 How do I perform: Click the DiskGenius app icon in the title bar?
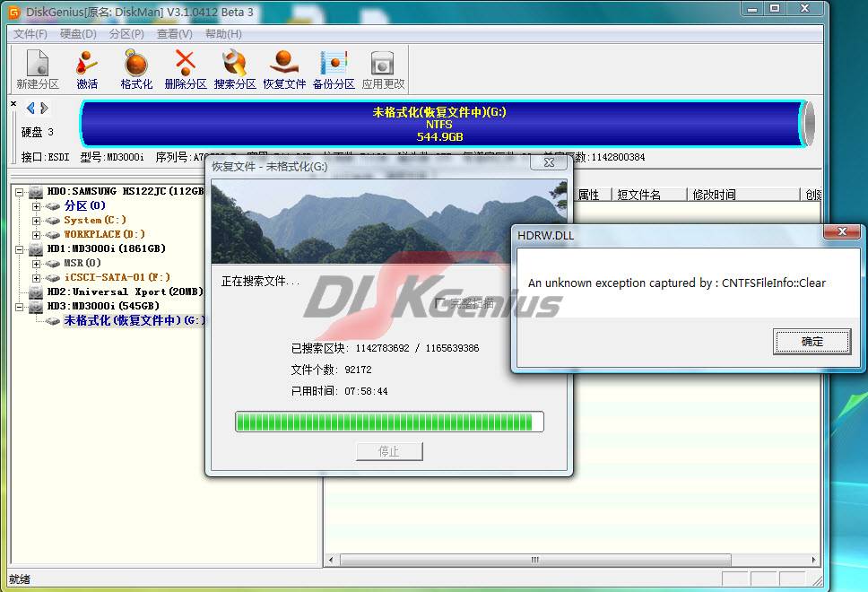13,12
